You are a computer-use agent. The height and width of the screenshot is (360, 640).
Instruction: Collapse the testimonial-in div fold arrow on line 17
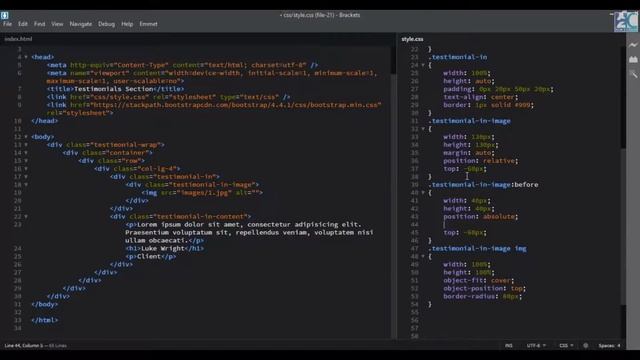[26, 177]
